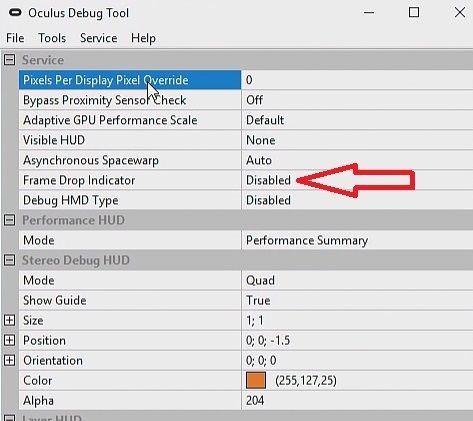473x421 pixels.
Task: Select the Color property label
Action: pyautogui.click(x=130, y=380)
